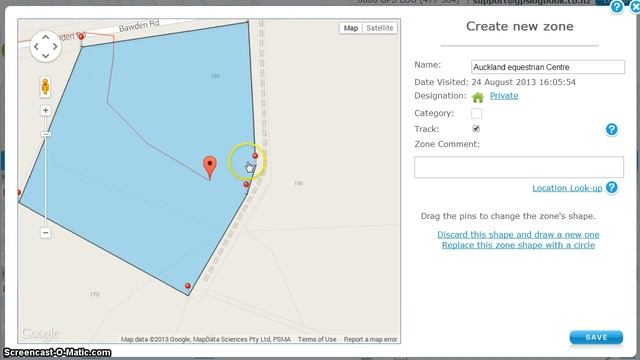Image resolution: width=640 pixels, height=360 pixels.
Task: Select the Street View pegman icon
Action: coord(45,87)
